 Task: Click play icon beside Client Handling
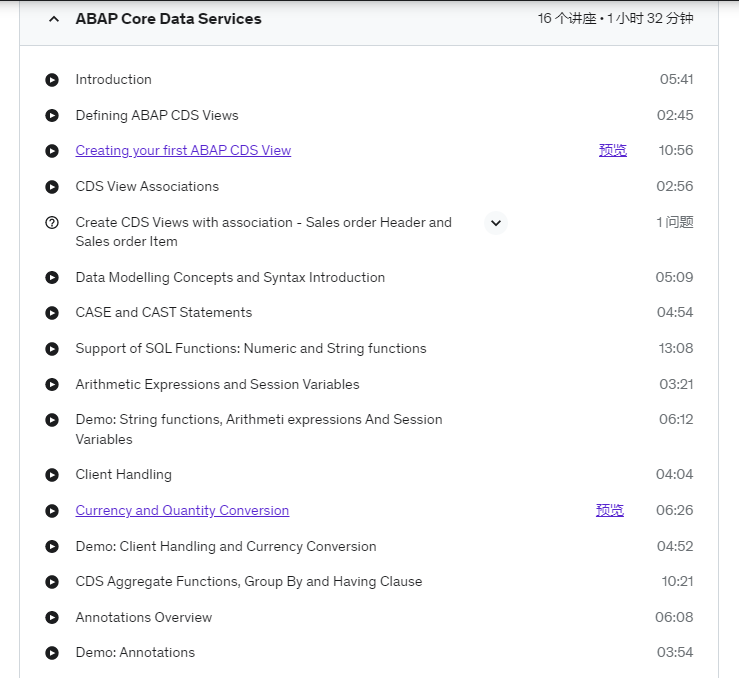52,475
